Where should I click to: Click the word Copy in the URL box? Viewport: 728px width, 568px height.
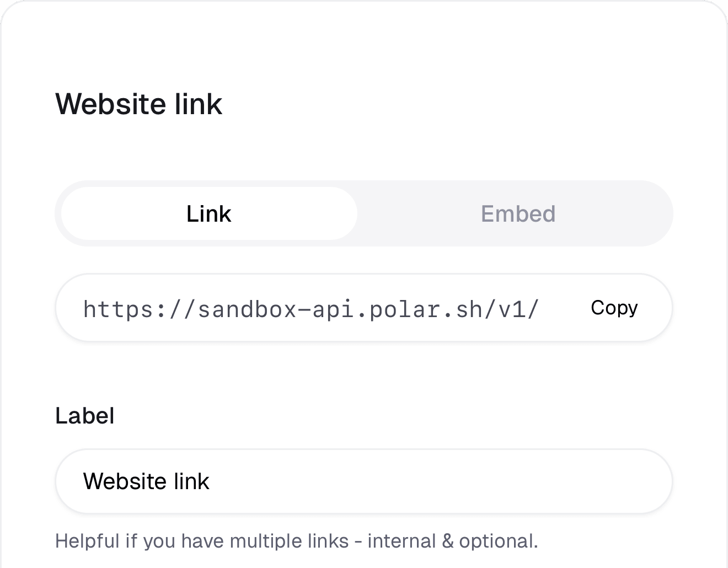pyautogui.click(x=614, y=308)
